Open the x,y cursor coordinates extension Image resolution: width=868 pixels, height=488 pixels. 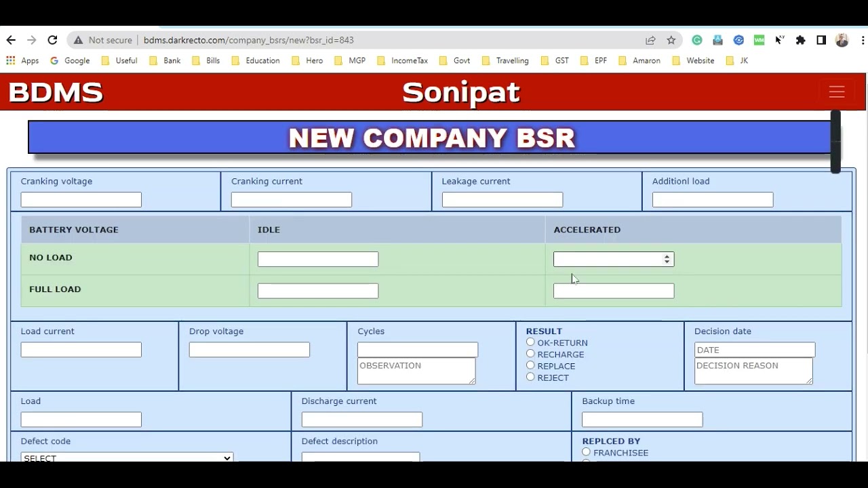[780, 40]
